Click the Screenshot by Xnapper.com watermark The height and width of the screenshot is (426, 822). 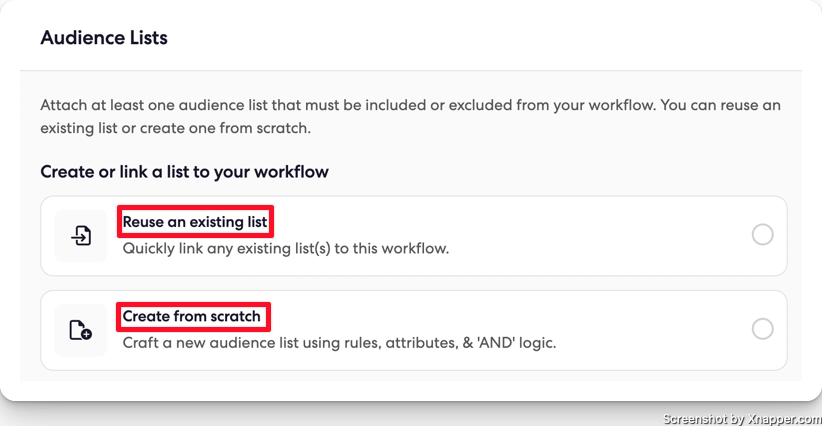742,419
